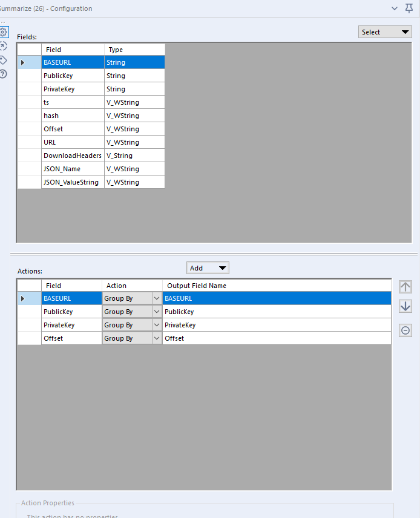
Task: Select PrivateKey field in Fields list
Action: pos(73,89)
